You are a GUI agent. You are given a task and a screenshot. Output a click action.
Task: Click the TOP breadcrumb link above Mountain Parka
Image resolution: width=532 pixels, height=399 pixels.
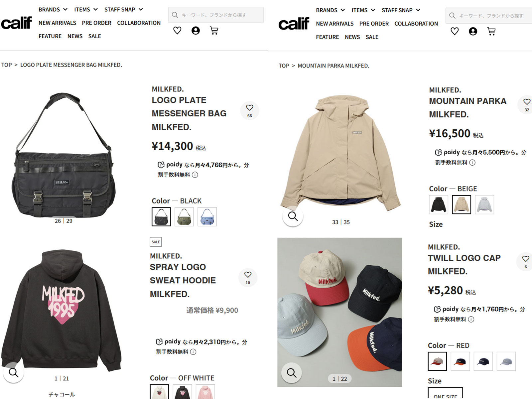point(284,66)
